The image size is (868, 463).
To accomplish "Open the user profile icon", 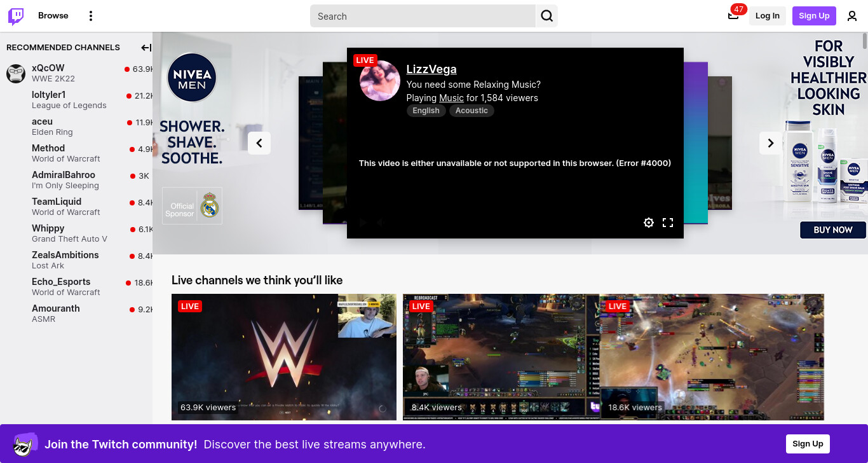I will pyautogui.click(x=852, y=16).
